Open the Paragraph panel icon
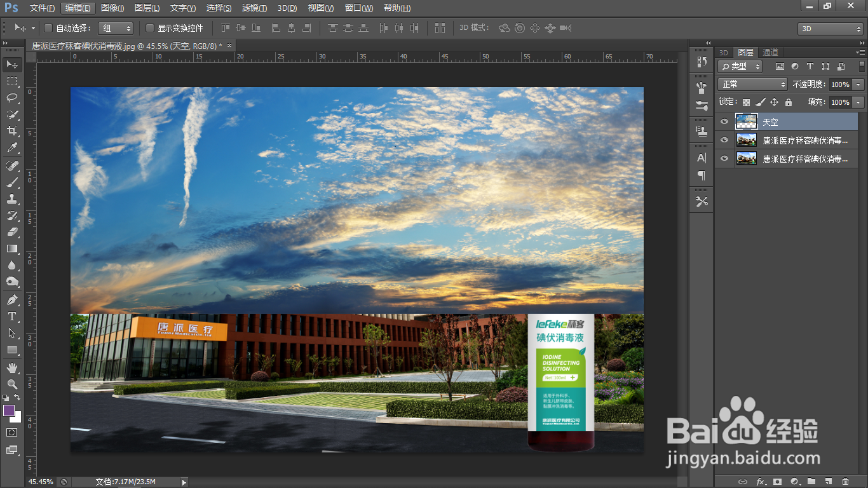The width and height of the screenshot is (868, 488). tap(702, 175)
